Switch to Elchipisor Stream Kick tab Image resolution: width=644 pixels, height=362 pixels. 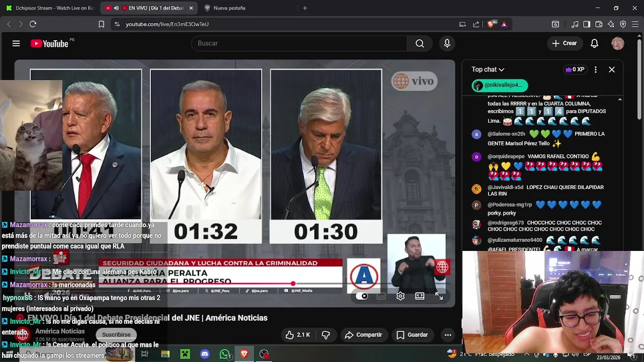pyautogui.click(x=50, y=8)
